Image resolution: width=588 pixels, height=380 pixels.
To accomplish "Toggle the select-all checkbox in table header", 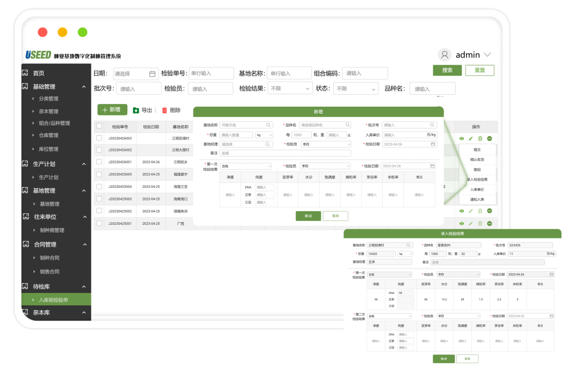I will tap(99, 126).
